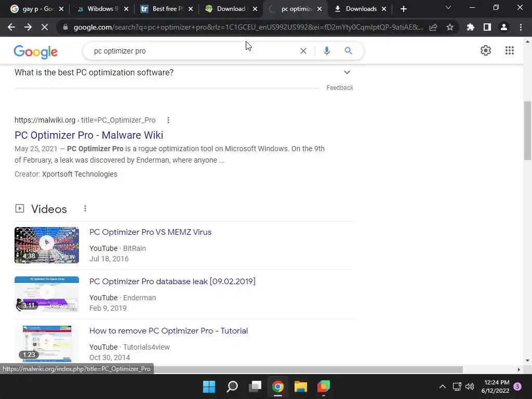The image size is (532, 399).
Task: Expand "What is the best PC optimization software?"
Action: point(347,72)
